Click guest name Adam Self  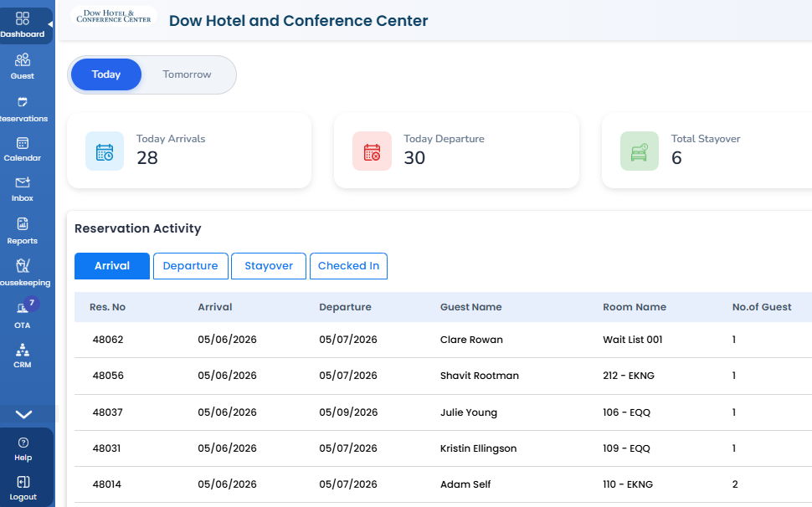[x=465, y=484]
